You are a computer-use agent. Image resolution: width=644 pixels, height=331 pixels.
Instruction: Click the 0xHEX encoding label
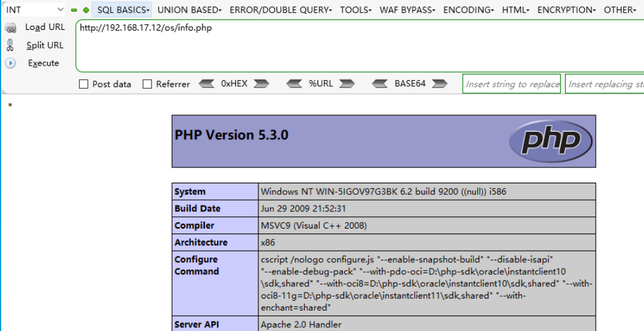point(234,84)
